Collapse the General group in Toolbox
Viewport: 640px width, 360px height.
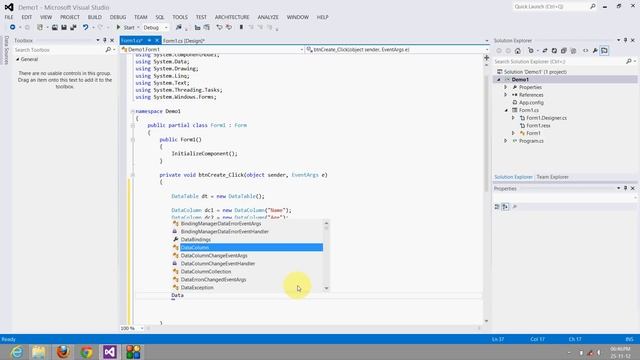(x=18, y=59)
